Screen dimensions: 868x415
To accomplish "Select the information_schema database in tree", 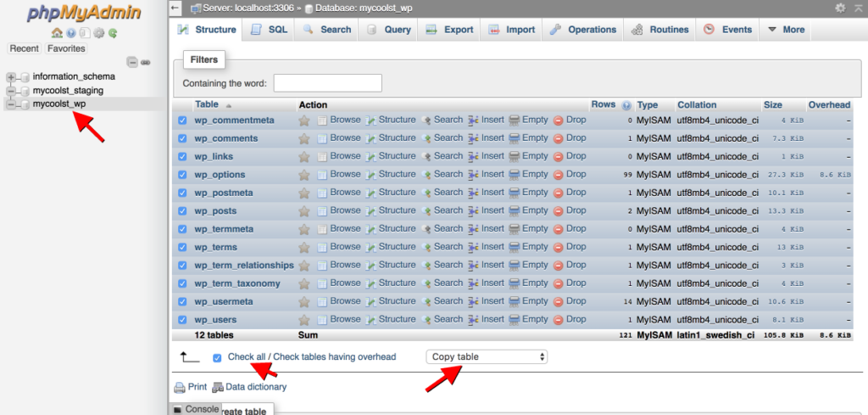I will click(x=75, y=76).
